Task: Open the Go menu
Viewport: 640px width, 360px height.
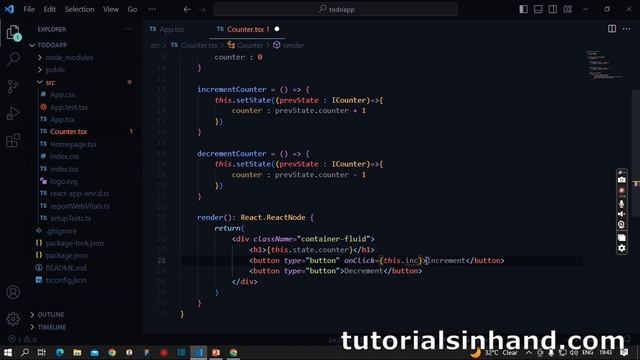Action: 132,9
